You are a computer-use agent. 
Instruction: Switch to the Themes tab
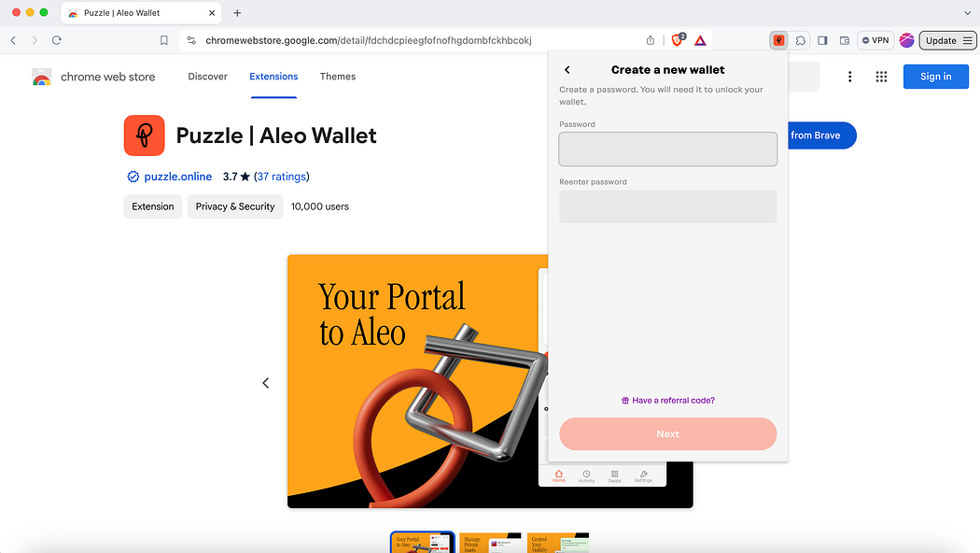(338, 77)
